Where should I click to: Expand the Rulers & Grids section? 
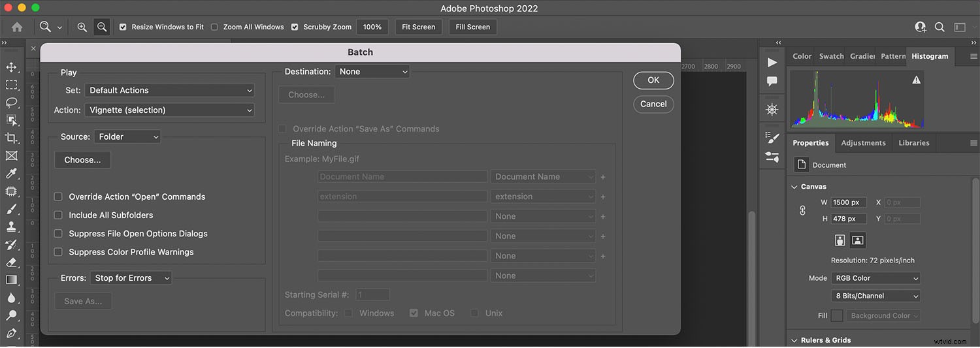[x=794, y=340]
